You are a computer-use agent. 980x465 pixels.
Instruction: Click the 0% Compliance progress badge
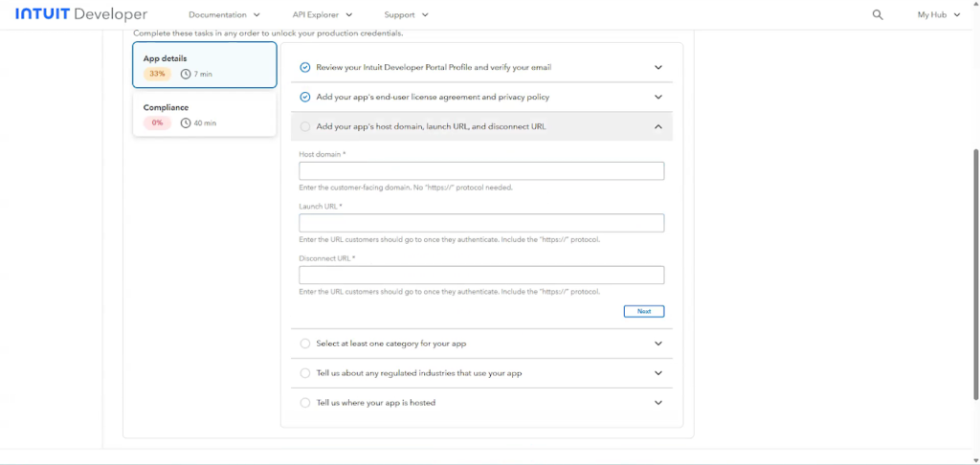[157, 123]
